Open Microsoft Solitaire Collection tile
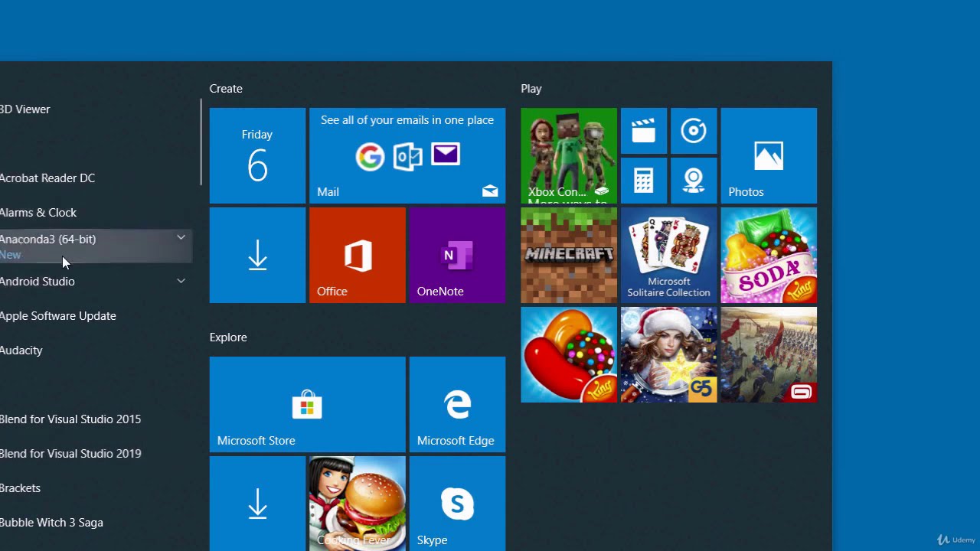Image resolution: width=980 pixels, height=551 pixels. pyautogui.click(x=668, y=255)
